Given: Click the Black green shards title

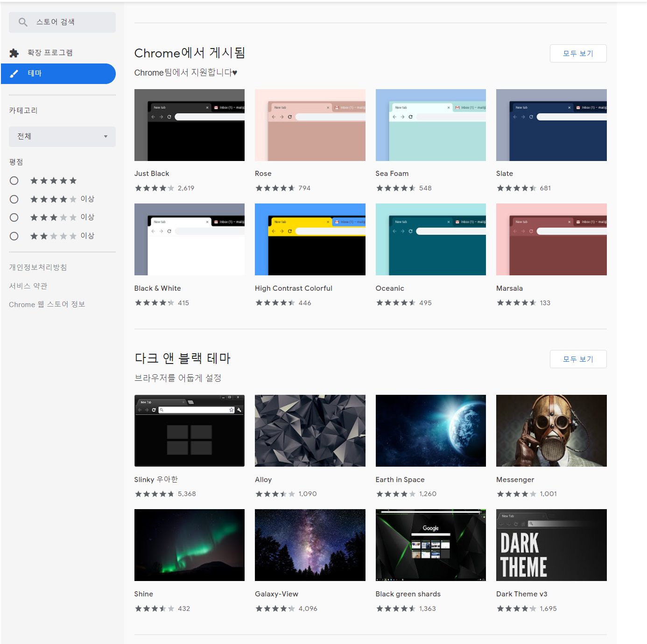Looking at the screenshot, I should pyautogui.click(x=408, y=594).
